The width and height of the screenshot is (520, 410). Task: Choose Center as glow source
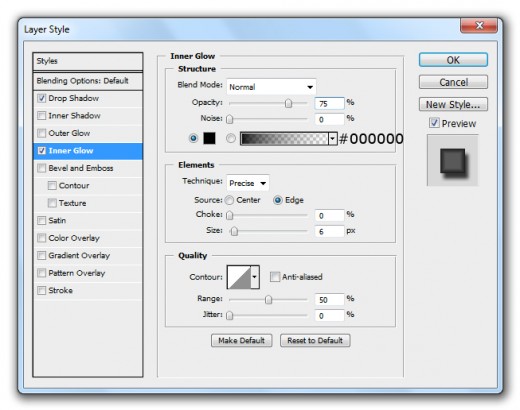(x=229, y=200)
